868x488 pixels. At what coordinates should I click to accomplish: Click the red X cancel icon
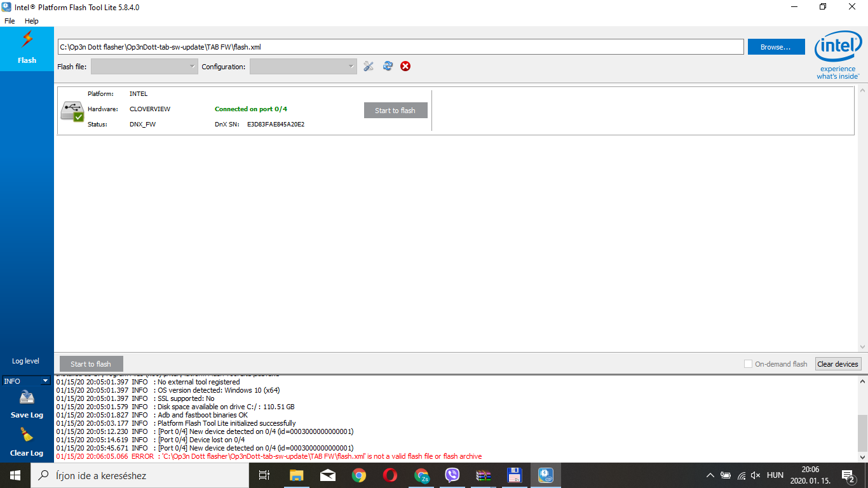tap(405, 66)
